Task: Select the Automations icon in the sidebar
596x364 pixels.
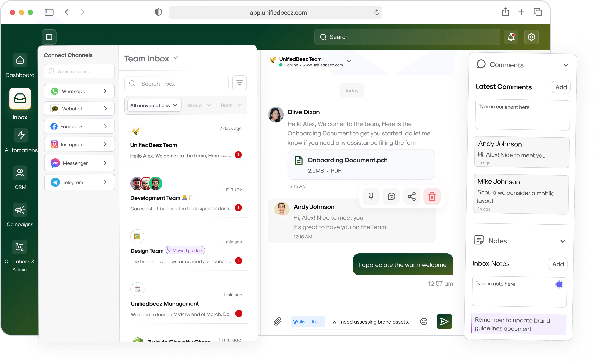Action: point(21,135)
